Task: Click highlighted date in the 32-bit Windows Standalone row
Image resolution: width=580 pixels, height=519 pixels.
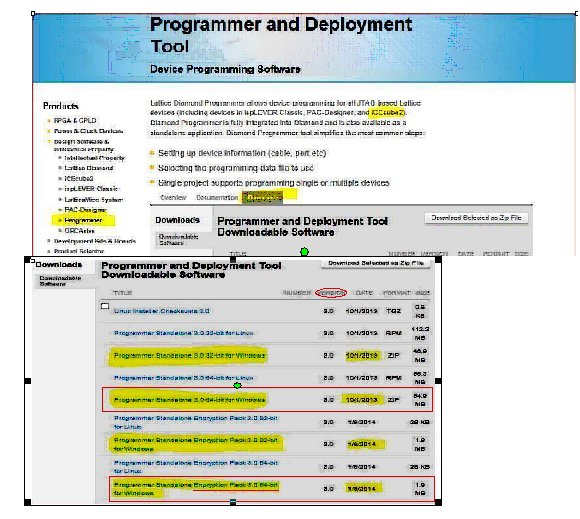Action: click(362, 355)
